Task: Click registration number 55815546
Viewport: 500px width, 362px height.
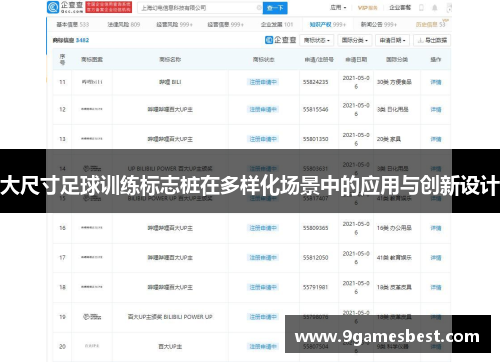Action: pos(315,109)
